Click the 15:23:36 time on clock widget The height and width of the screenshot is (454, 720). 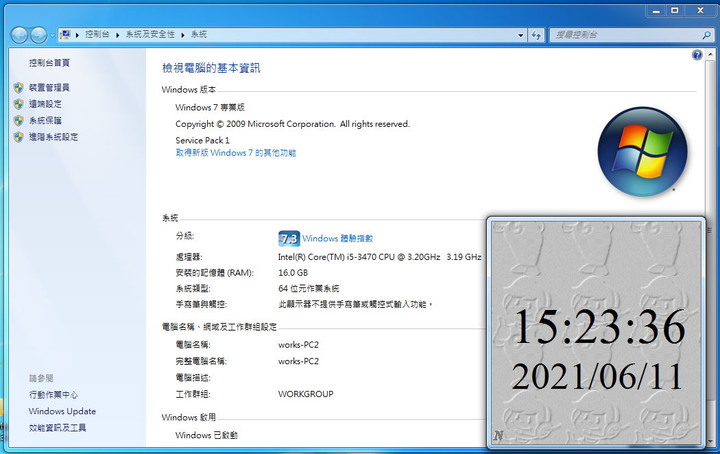(x=599, y=327)
